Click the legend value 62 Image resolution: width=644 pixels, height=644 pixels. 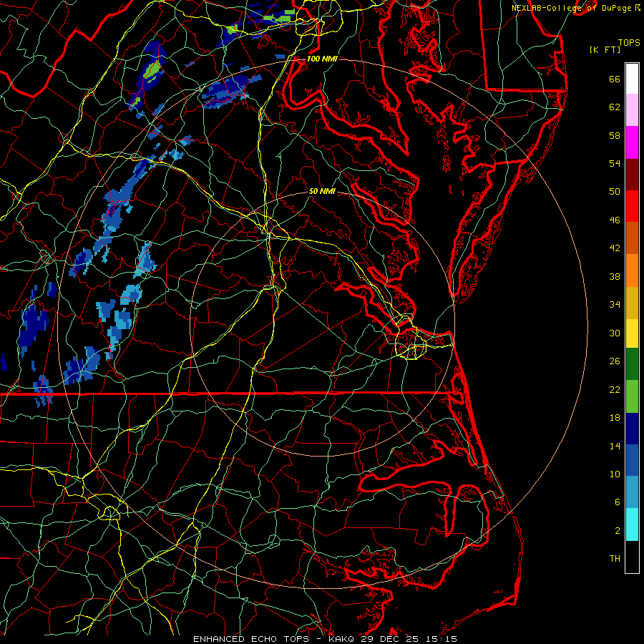(615, 107)
